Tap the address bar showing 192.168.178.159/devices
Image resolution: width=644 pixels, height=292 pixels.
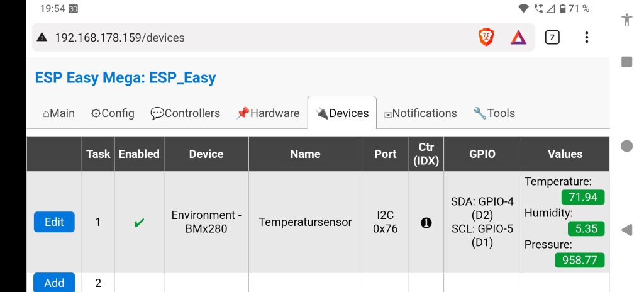(x=252, y=38)
